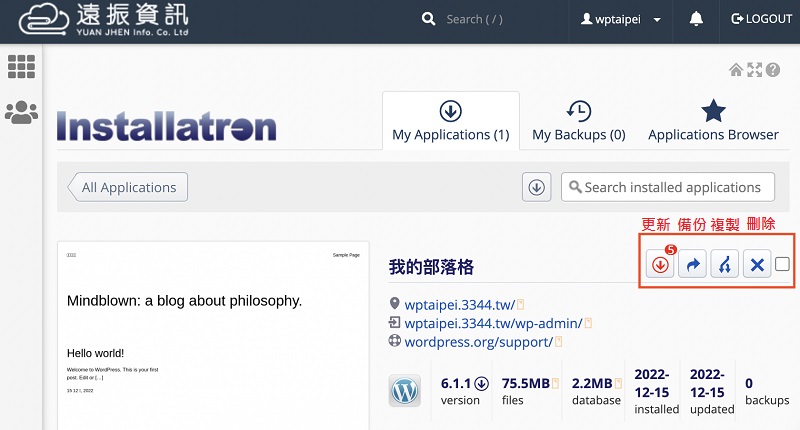The width and height of the screenshot is (800, 430).
Task: Open help via the question mark icon
Action: point(773,70)
